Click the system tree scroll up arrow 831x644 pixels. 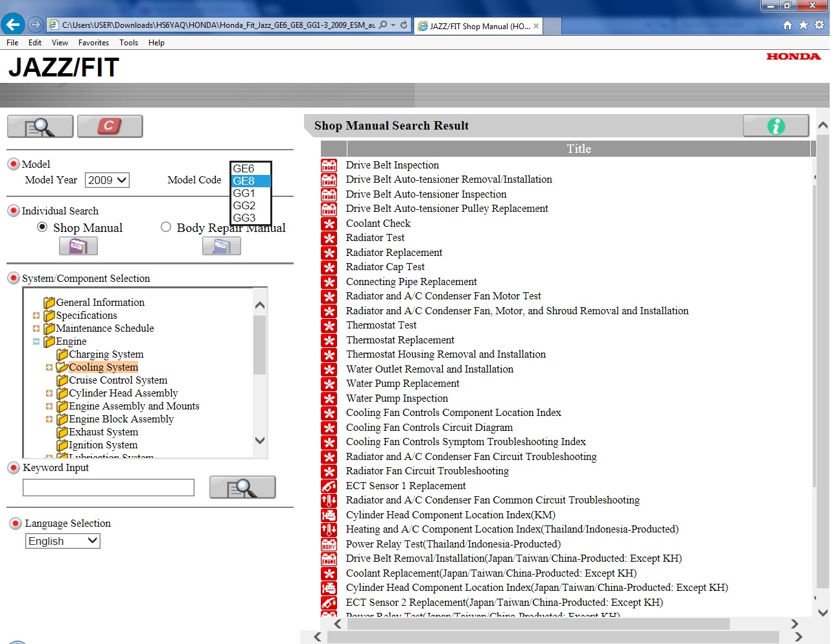(260, 305)
